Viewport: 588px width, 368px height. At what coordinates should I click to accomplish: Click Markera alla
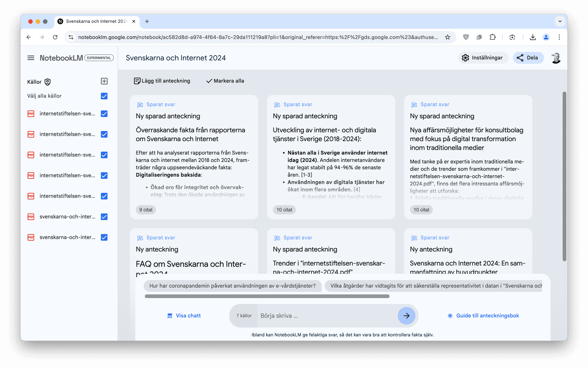(225, 81)
